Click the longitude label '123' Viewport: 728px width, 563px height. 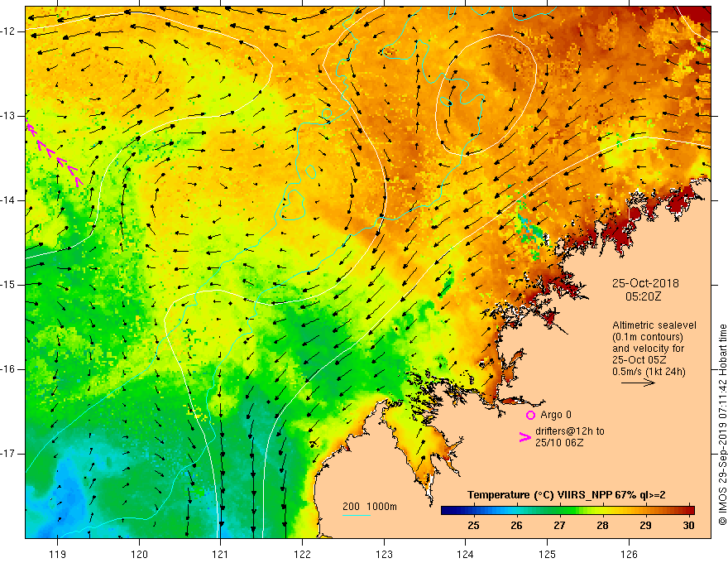click(384, 554)
